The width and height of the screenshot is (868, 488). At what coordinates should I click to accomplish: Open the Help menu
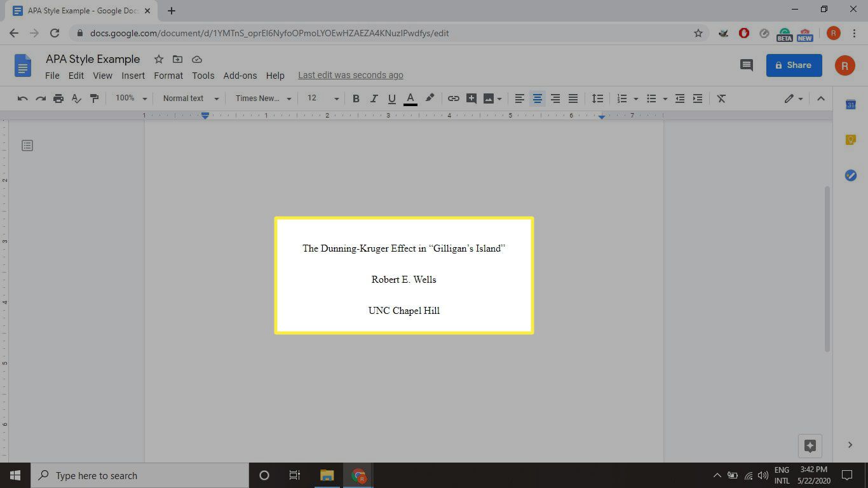(275, 76)
